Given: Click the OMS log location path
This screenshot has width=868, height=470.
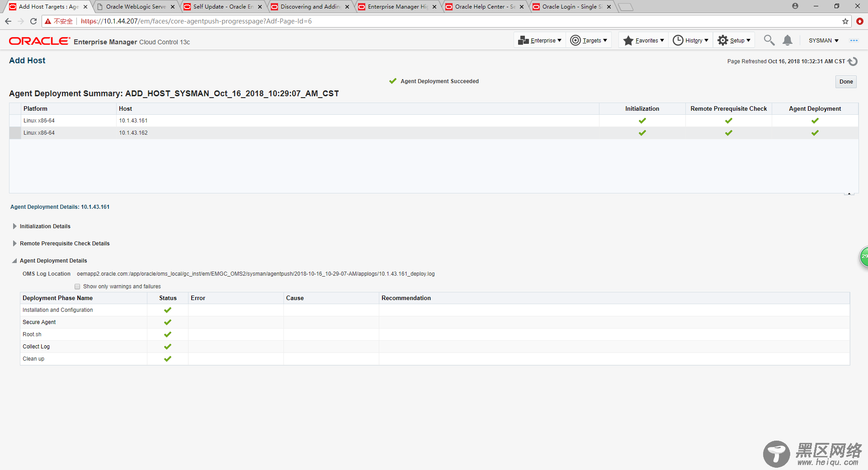Looking at the screenshot, I should (x=256, y=274).
